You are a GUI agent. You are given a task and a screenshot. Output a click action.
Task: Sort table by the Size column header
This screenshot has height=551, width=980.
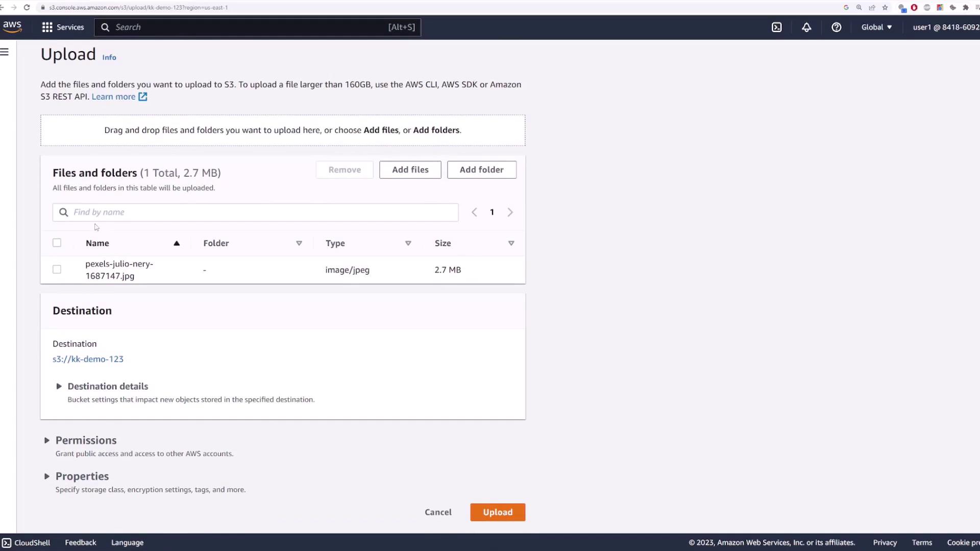pyautogui.click(x=443, y=243)
